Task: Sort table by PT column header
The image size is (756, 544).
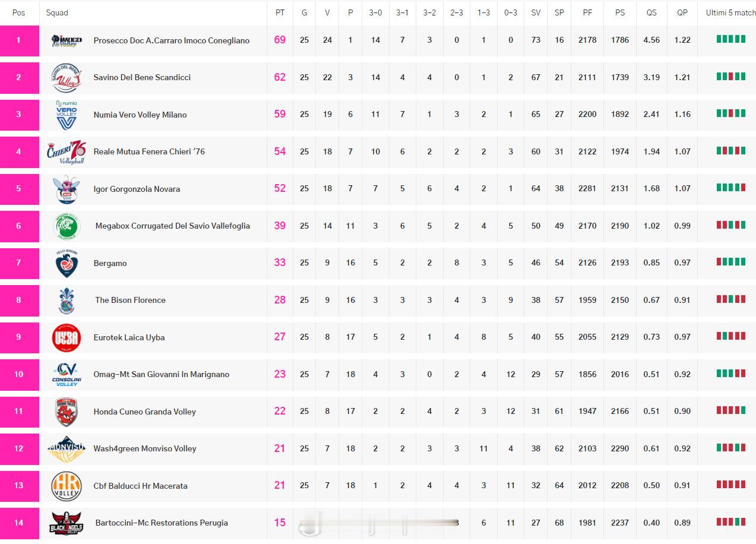Action: (x=280, y=12)
